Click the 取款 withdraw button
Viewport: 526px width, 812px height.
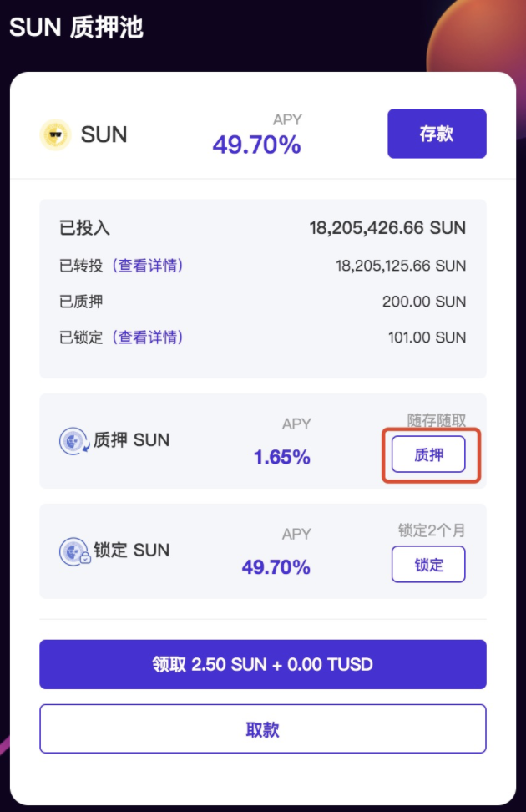coord(263,728)
